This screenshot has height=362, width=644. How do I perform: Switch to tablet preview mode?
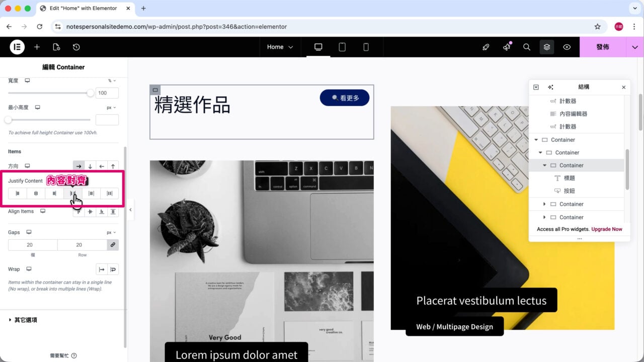point(342,47)
